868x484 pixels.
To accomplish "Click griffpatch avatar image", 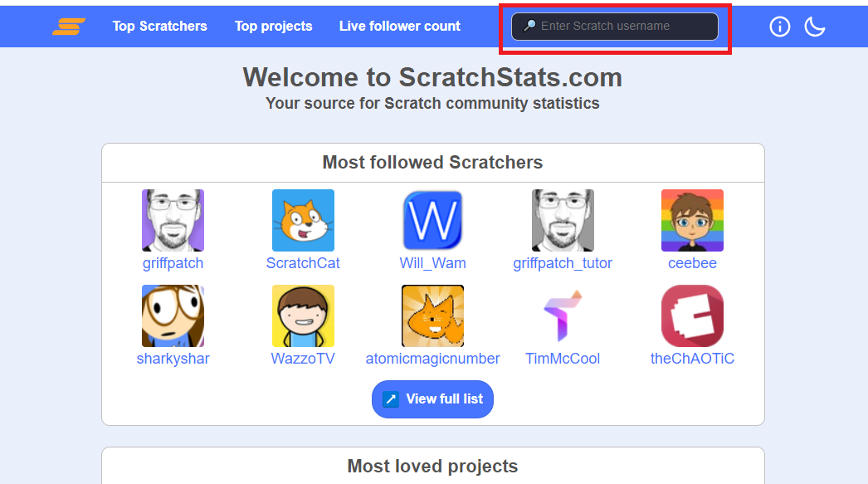I will (x=173, y=220).
